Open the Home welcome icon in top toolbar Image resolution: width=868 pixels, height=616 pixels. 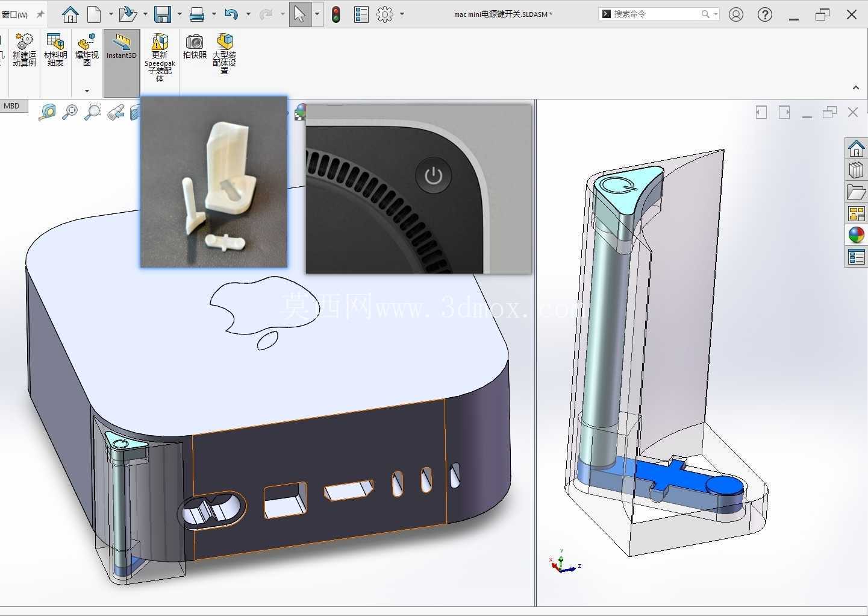(70, 14)
